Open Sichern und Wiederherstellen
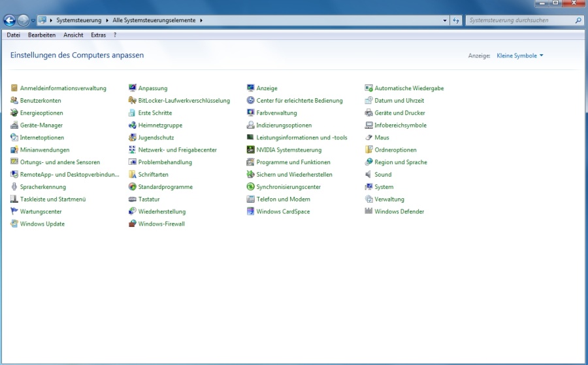This screenshot has width=588, height=365. pos(295,175)
